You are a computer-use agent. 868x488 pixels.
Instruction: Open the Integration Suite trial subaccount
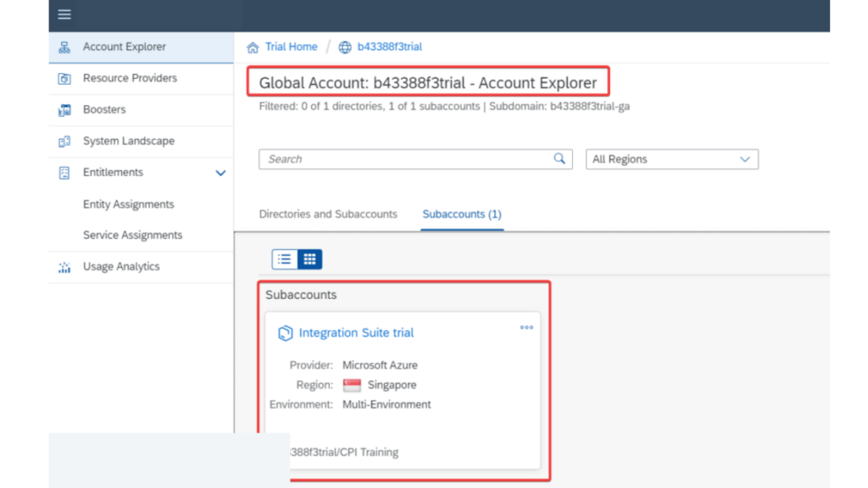pyautogui.click(x=356, y=333)
